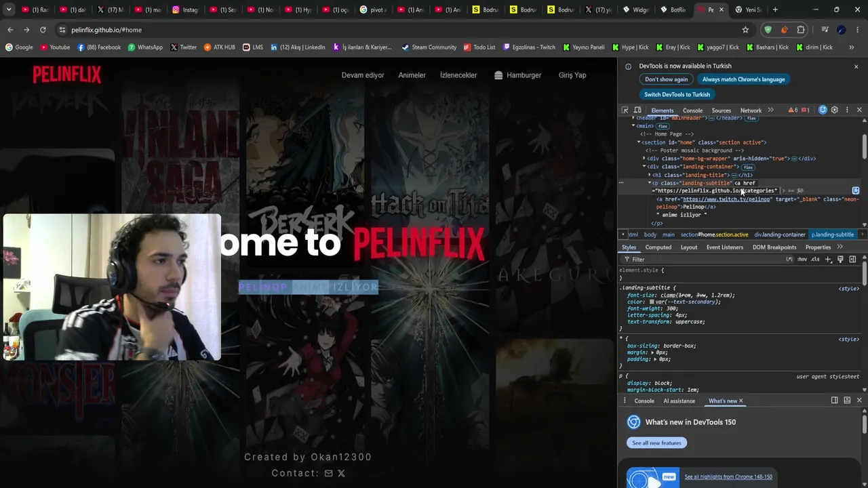Click the email contact icon in footer
The image size is (868, 488).
click(x=328, y=473)
